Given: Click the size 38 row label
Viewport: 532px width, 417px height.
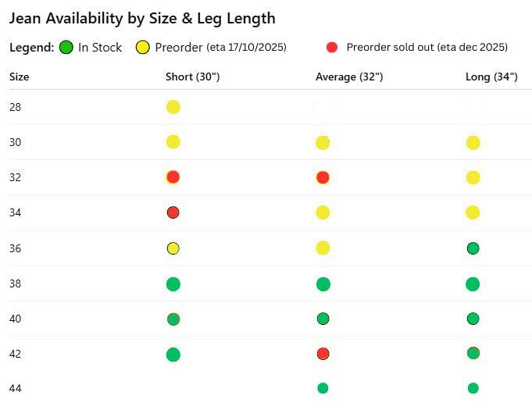Looking at the screenshot, I should point(16,283).
